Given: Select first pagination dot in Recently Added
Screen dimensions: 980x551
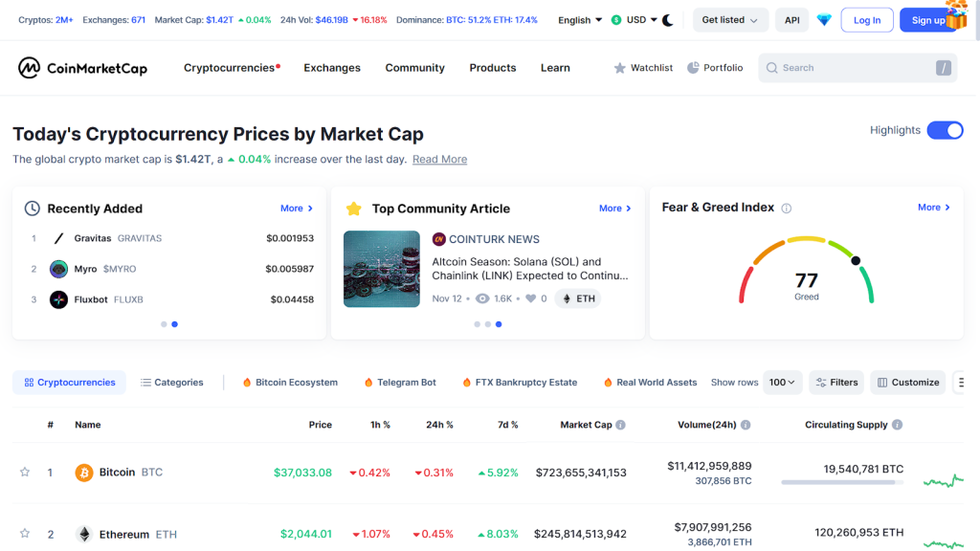Looking at the screenshot, I should coord(164,324).
